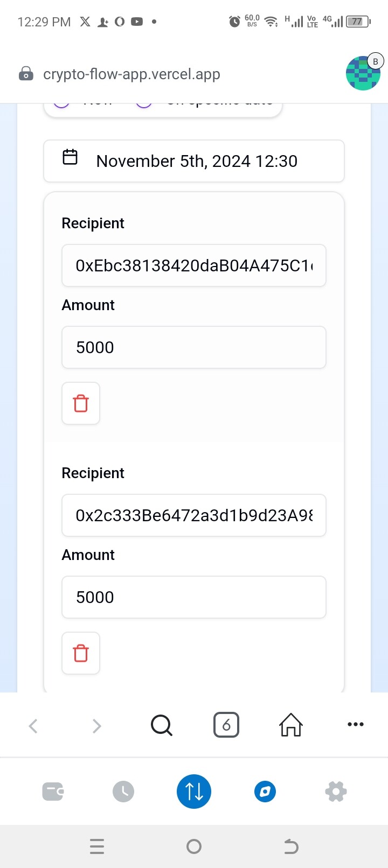Screen dimensions: 388x868
Task: Delete the second recipient entry
Action: click(81, 653)
